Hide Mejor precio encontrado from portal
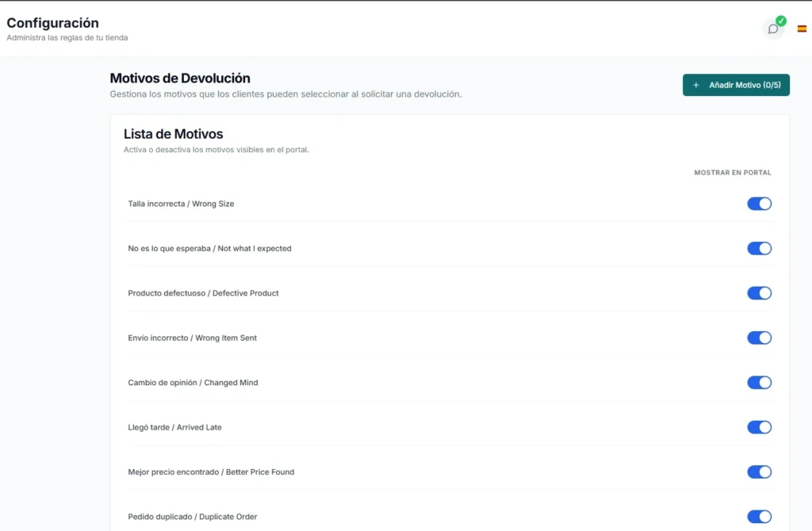This screenshot has height=531, width=812. 759,472
